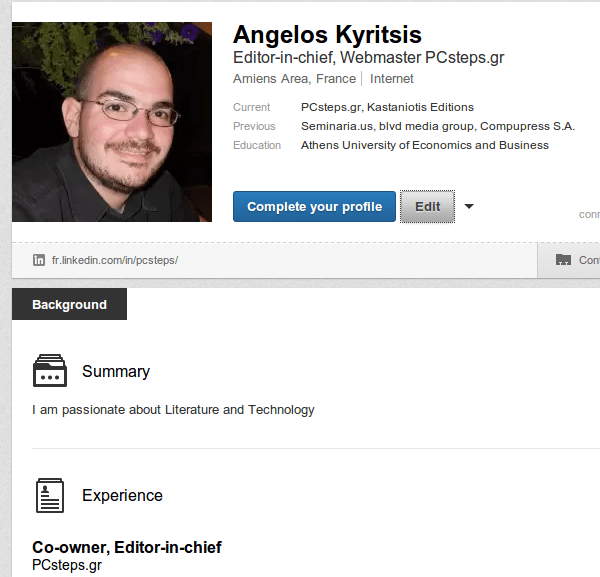Screen dimensions: 600x577
Task: Click the Previous row label
Action: click(x=254, y=126)
